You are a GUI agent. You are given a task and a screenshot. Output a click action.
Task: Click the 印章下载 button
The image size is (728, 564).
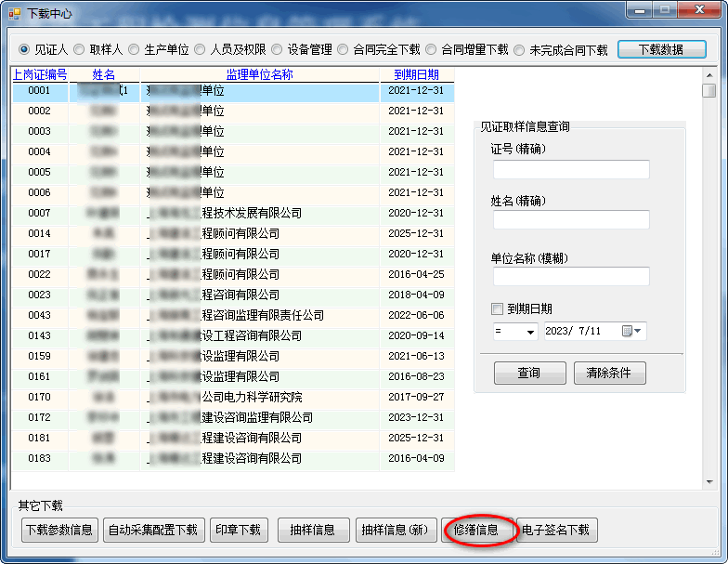click(239, 530)
